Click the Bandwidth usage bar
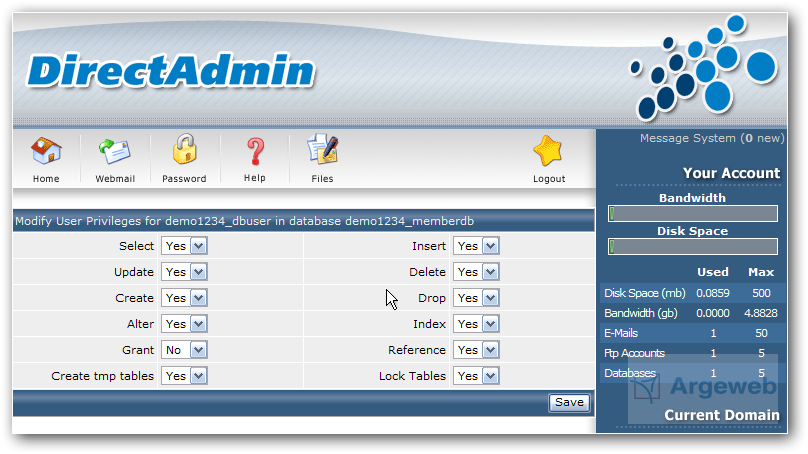Viewport: 808px width, 454px height. click(x=693, y=213)
